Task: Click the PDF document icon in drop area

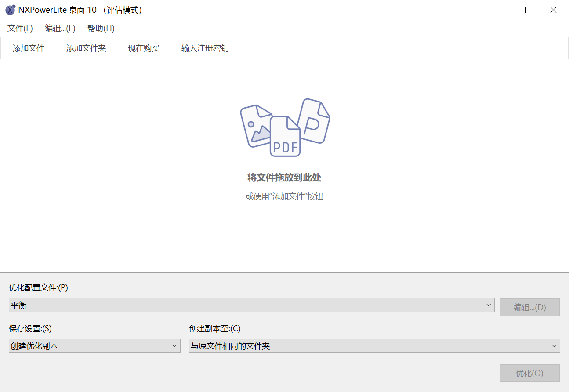Action: point(285,136)
